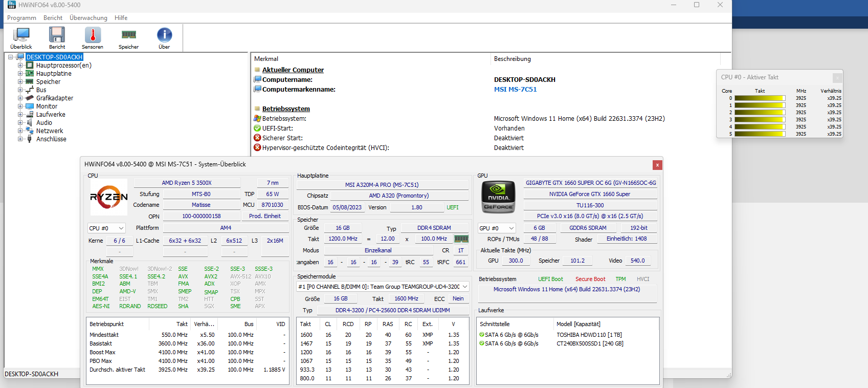Screen dimensions: 868x388
Task: Close the CPU #0 Aktiver Takt panel
Action: pyautogui.click(x=837, y=78)
